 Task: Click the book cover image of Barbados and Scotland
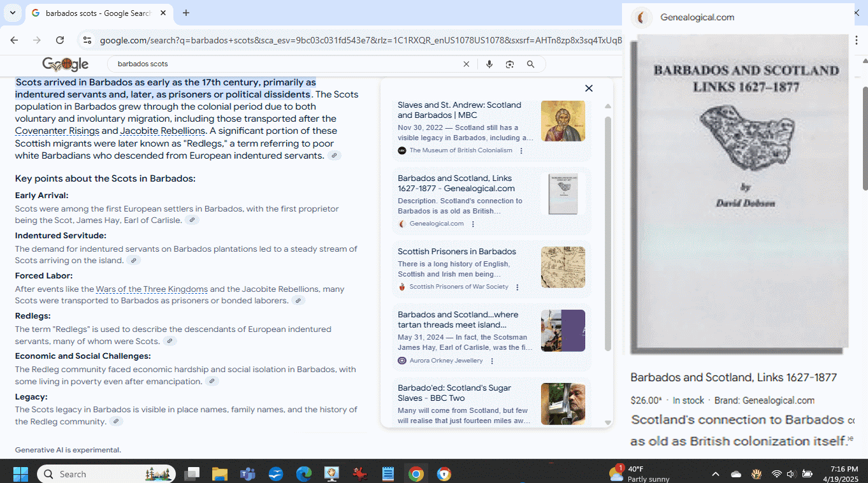coord(742,191)
